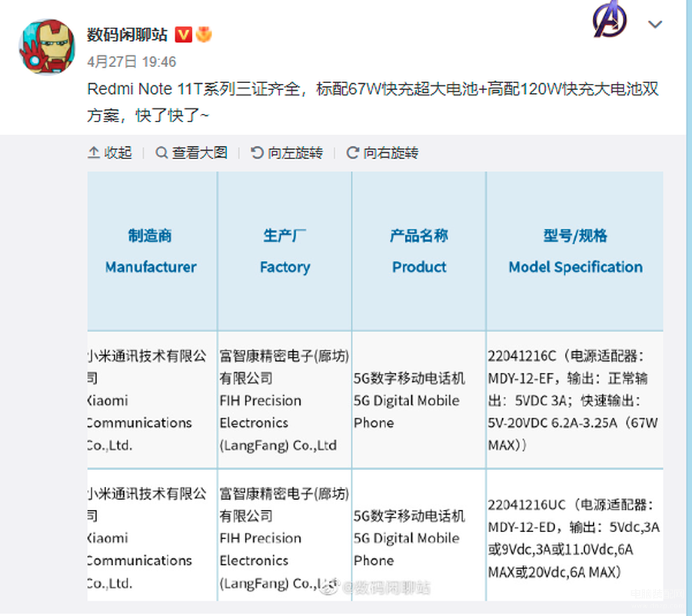Click the magnifier icon beside 查看大图
This screenshot has width=692, height=616.
click(x=161, y=153)
